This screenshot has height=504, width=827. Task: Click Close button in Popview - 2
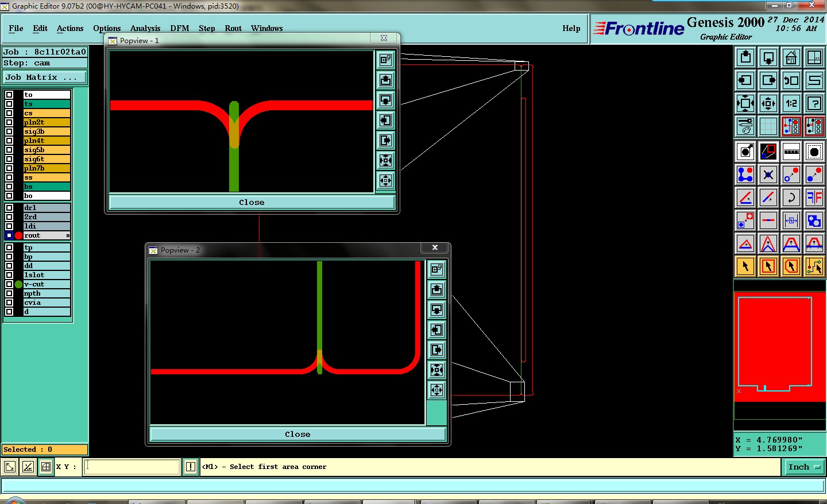[297, 435]
